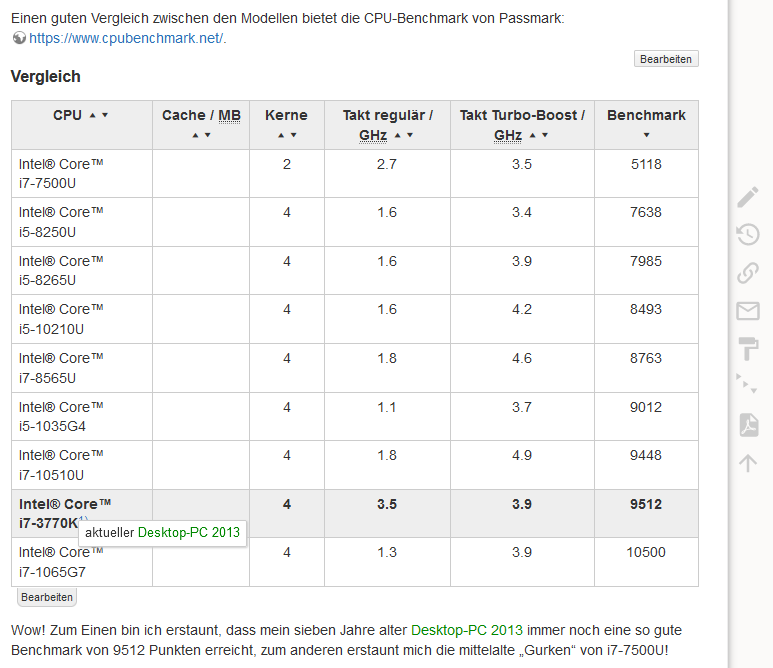
Task: Click upper Bearbeiten button above Vergleich
Action: tap(666, 59)
